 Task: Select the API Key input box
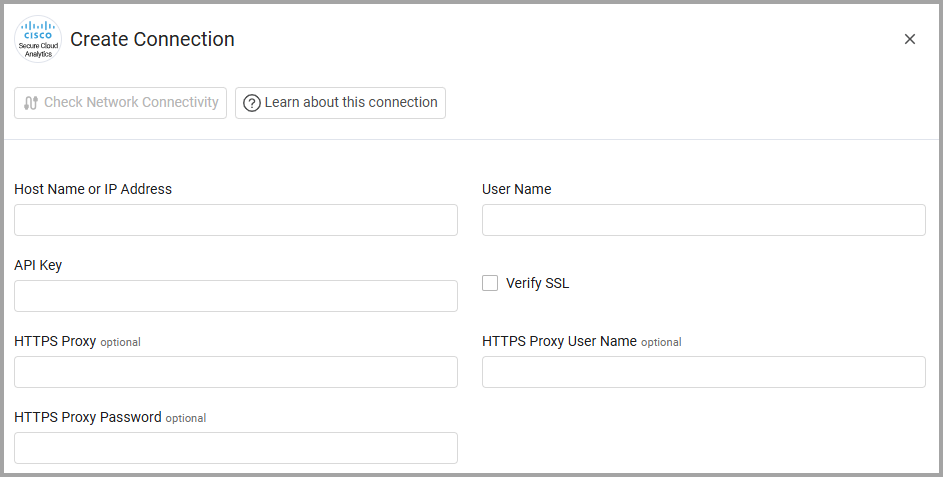(x=236, y=296)
